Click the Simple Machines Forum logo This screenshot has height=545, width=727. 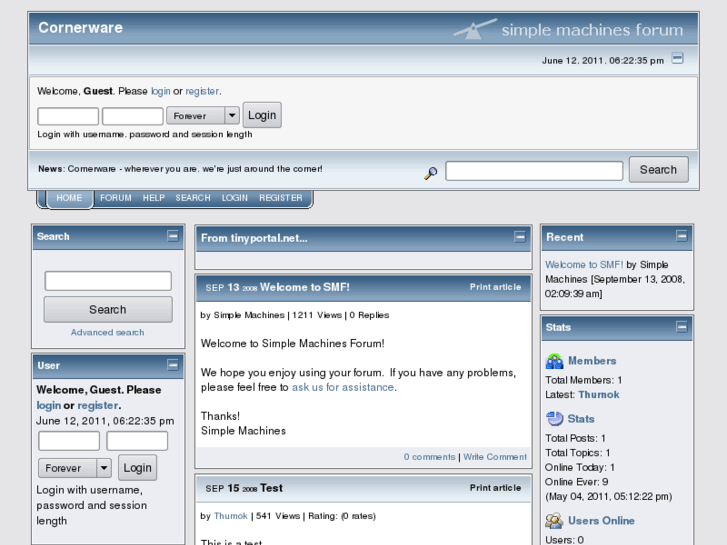point(568,29)
